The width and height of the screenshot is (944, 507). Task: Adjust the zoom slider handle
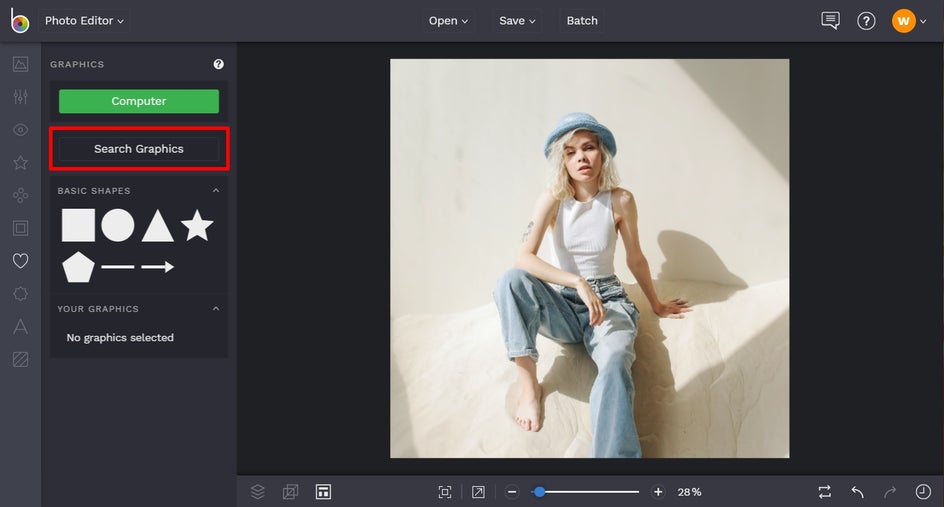coord(539,492)
